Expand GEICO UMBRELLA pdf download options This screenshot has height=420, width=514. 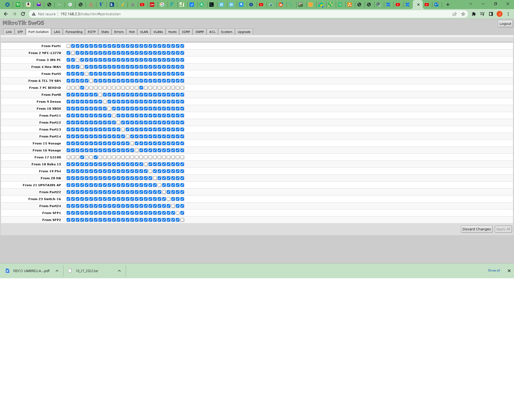(x=57, y=271)
